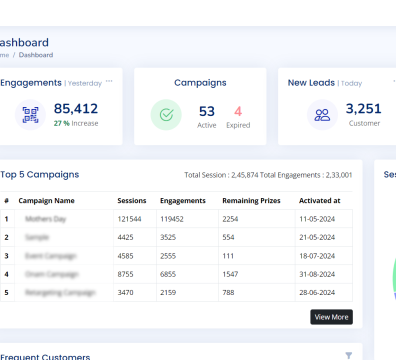
Task: Click the Frequent Customers filter icon
Action: (348, 355)
